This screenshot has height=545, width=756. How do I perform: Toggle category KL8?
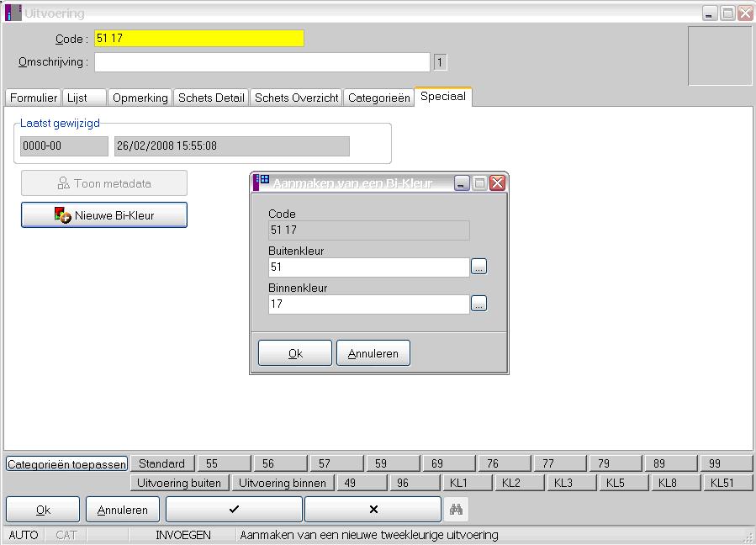pos(676,483)
